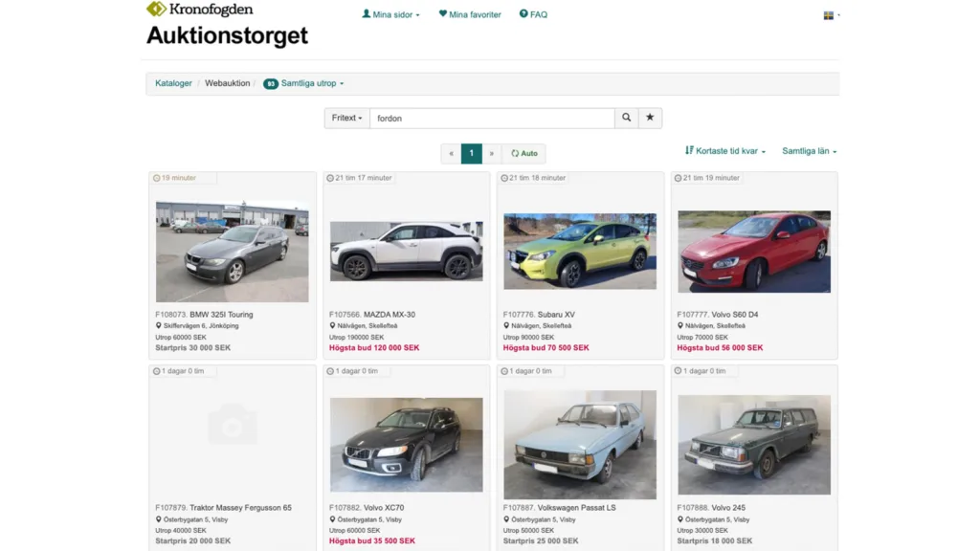Go to previous page arrow
Viewport: 980px width, 551px height.
[452, 153]
